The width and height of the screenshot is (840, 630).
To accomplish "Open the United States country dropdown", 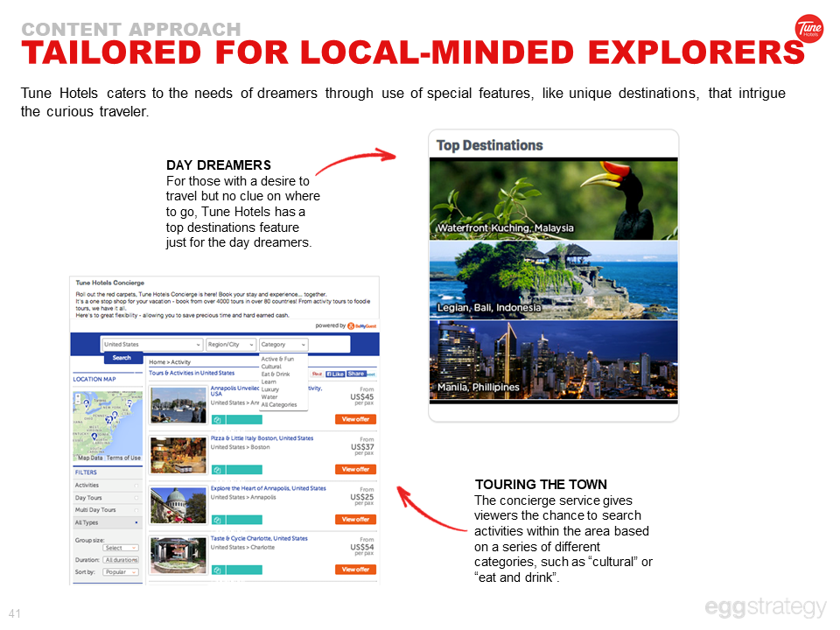I will (152, 345).
